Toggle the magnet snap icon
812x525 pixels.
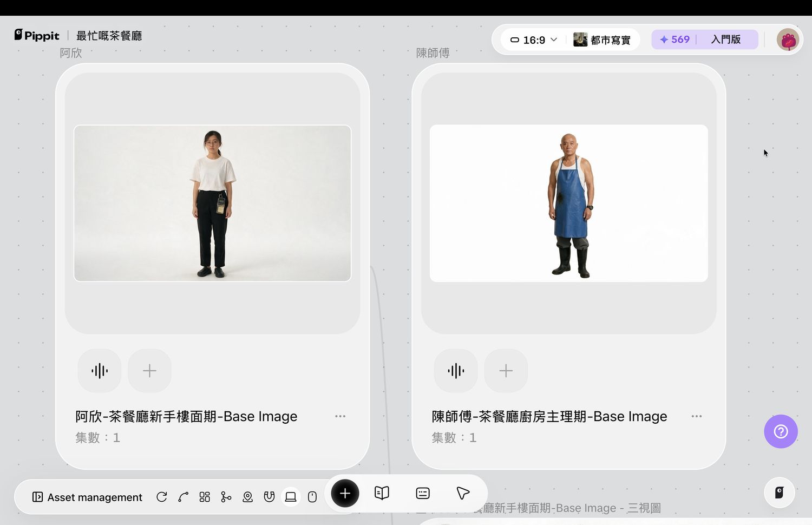[269, 497]
